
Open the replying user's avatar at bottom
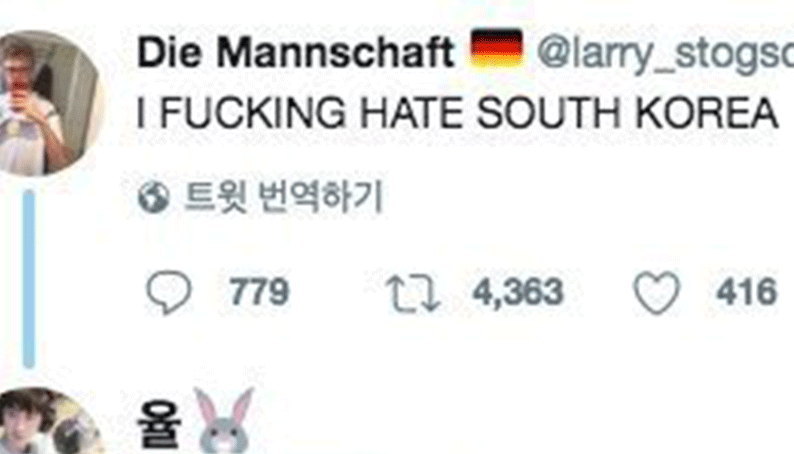pyautogui.click(x=48, y=421)
